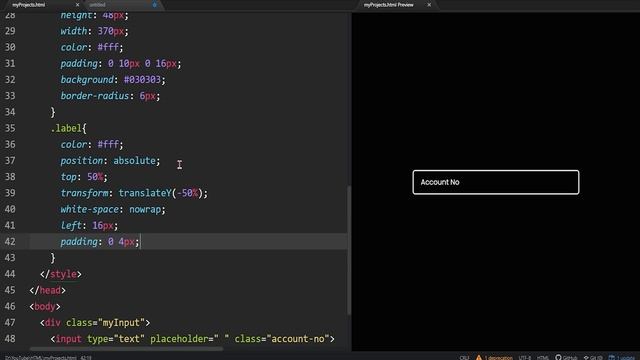Open the deprecation warning in status bar
This screenshot has height=360, width=640.
[494, 358]
